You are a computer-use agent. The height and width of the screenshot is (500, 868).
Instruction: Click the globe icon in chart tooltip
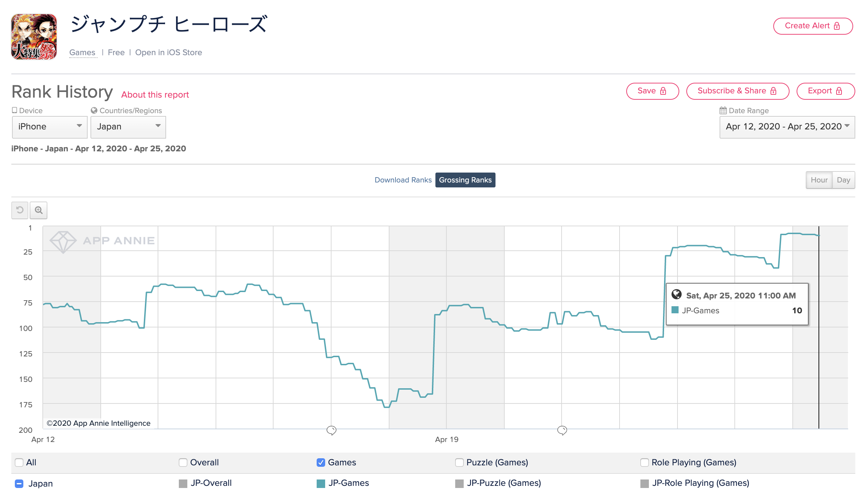pyautogui.click(x=676, y=294)
